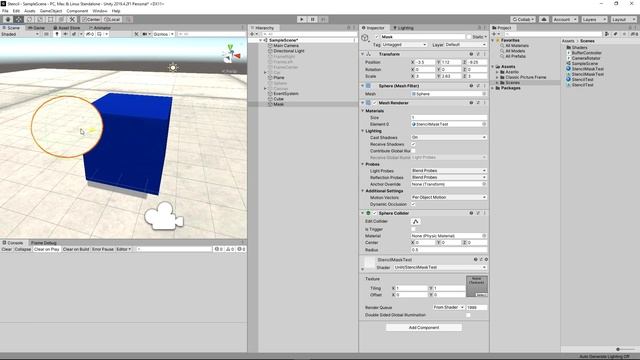640x360 pixels.
Task: Click search by type icon in Project
Action: [x=607, y=34]
